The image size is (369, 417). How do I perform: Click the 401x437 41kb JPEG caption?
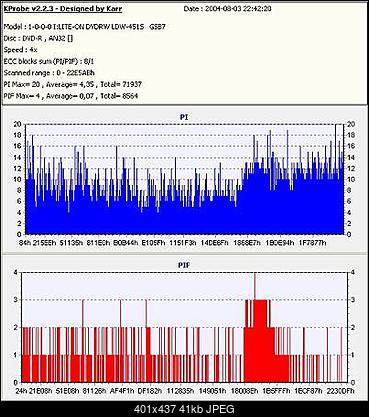pyautogui.click(x=184, y=409)
